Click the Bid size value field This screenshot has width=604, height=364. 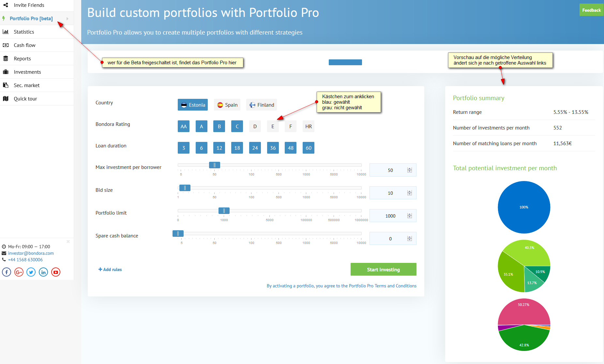click(393, 193)
